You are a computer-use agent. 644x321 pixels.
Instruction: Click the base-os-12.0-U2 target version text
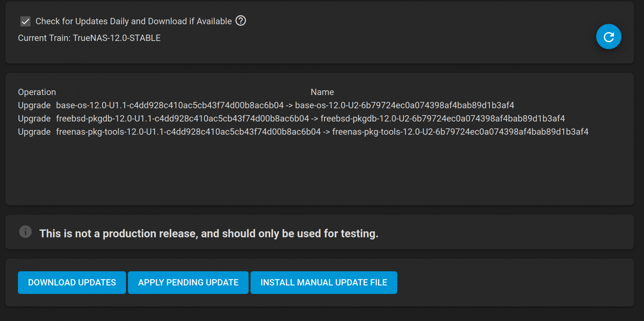coord(405,105)
